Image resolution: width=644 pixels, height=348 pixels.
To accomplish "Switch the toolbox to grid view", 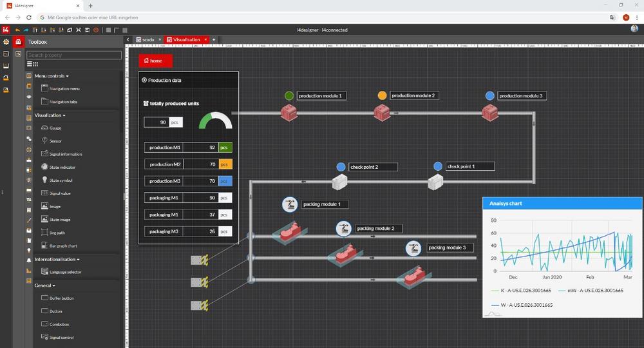I will 35,64.
